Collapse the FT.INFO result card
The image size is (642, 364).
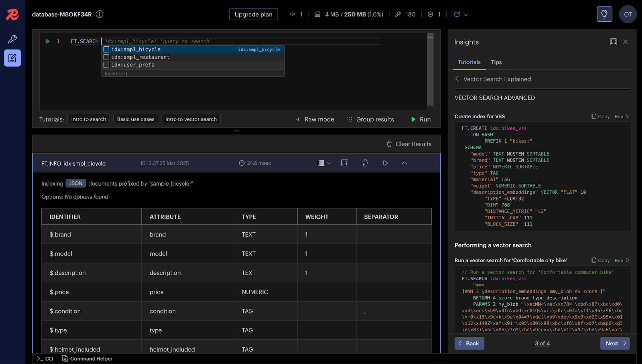[404, 163]
